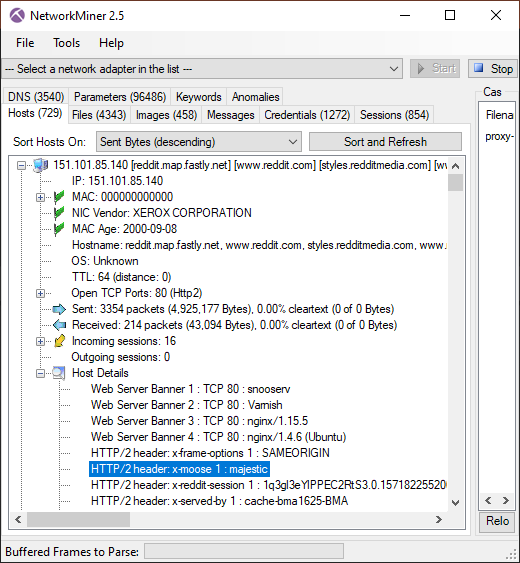Viewport: 520px width, 563px height.
Task: Select the IP: 151.101.85.140 row
Action: (117, 181)
